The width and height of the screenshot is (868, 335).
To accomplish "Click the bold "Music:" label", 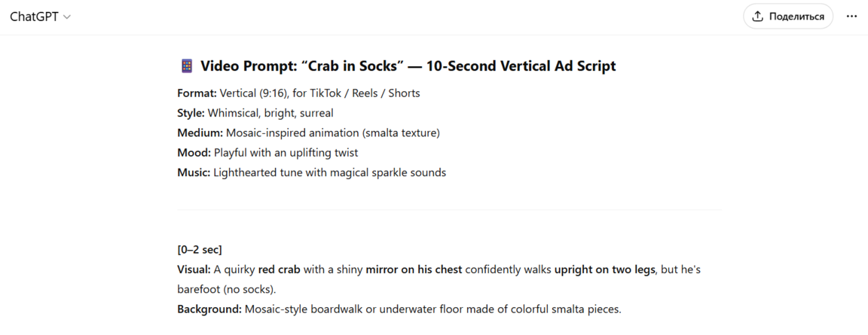I will (x=194, y=172).
